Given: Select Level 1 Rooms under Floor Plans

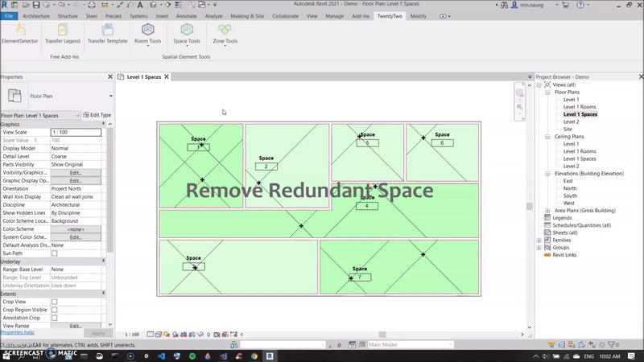Looking at the screenshot, I should [x=580, y=107].
